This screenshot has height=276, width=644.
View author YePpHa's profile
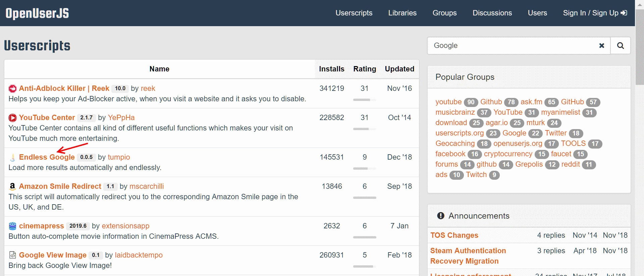[121, 118]
